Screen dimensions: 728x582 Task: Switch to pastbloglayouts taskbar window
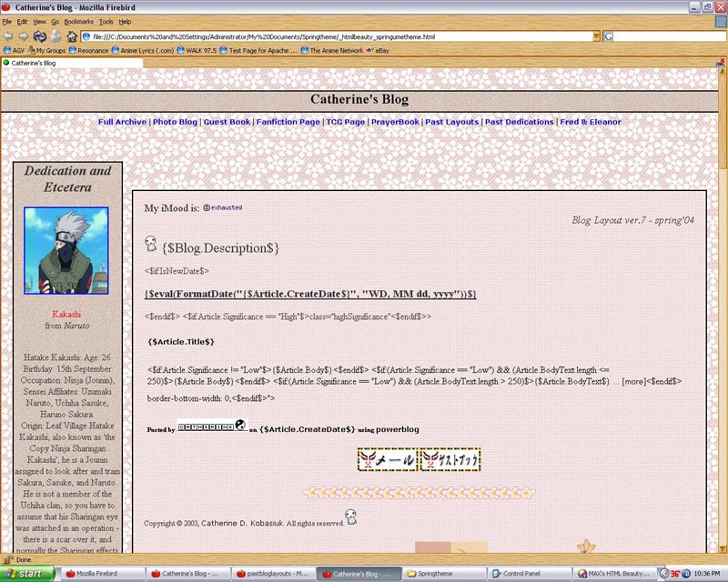click(x=274, y=574)
